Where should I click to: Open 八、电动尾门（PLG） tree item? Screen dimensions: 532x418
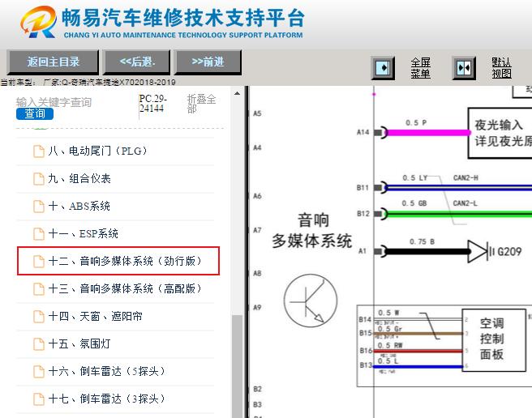(115, 151)
